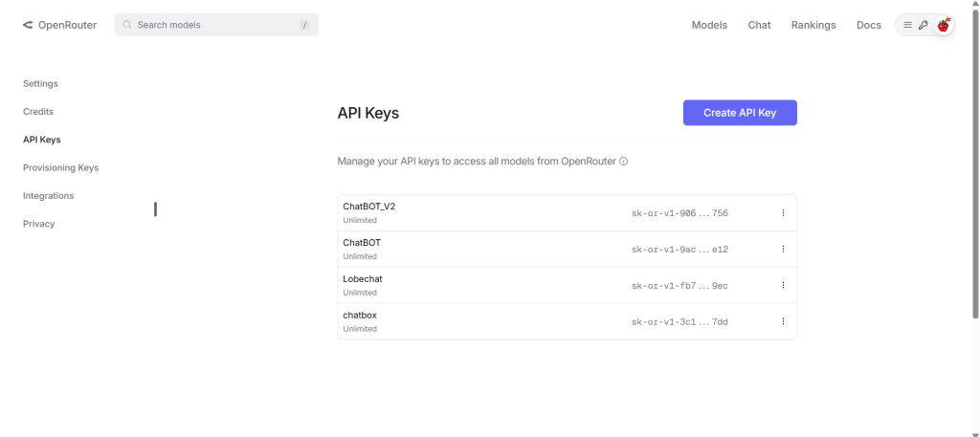This screenshot has height=437, width=980.
Task: Select the ChatBOT_V2 key name
Action: pos(368,207)
